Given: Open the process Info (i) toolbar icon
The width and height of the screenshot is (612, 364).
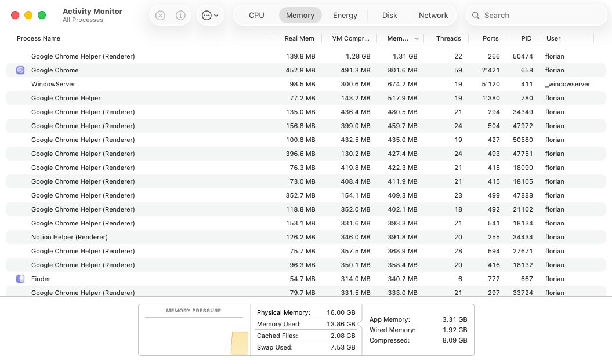Looking at the screenshot, I should 180,15.
